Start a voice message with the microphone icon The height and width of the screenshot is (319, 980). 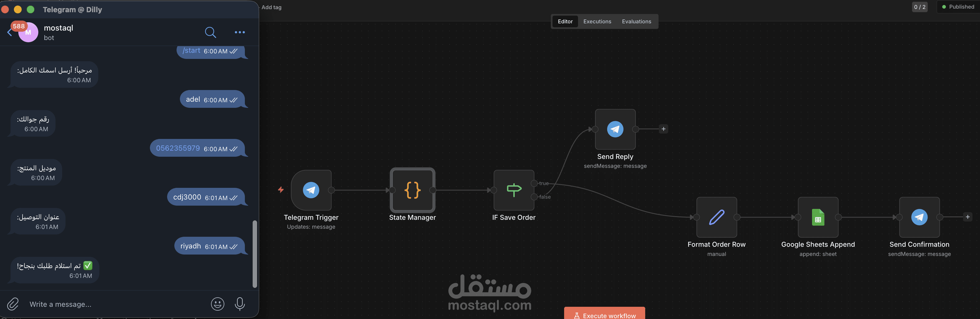(240, 304)
